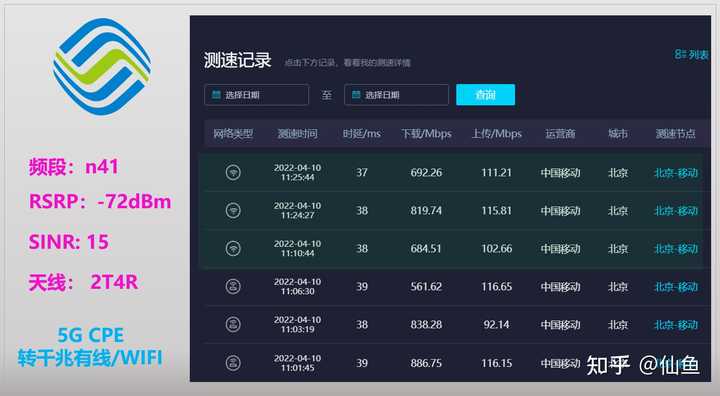
Task: Switch to list view via 列表 toggle
Action: click(692, 55)
